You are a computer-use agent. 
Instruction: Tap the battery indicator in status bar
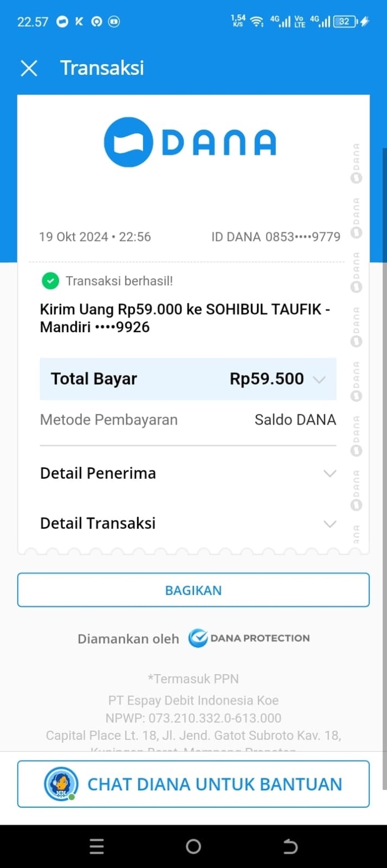345,22
